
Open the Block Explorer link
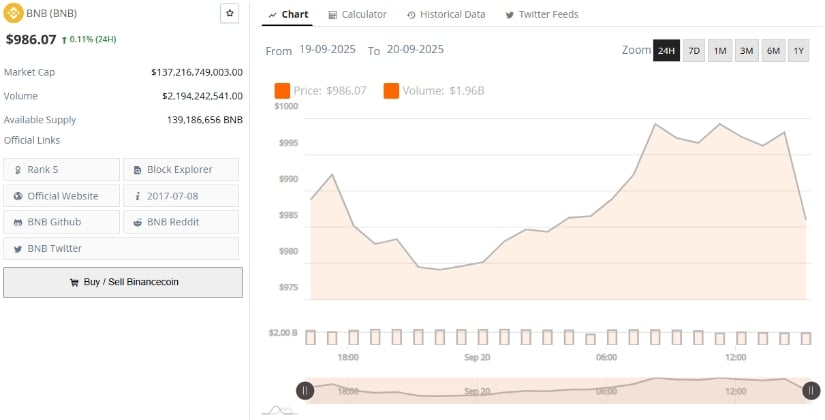pos(181,169)
